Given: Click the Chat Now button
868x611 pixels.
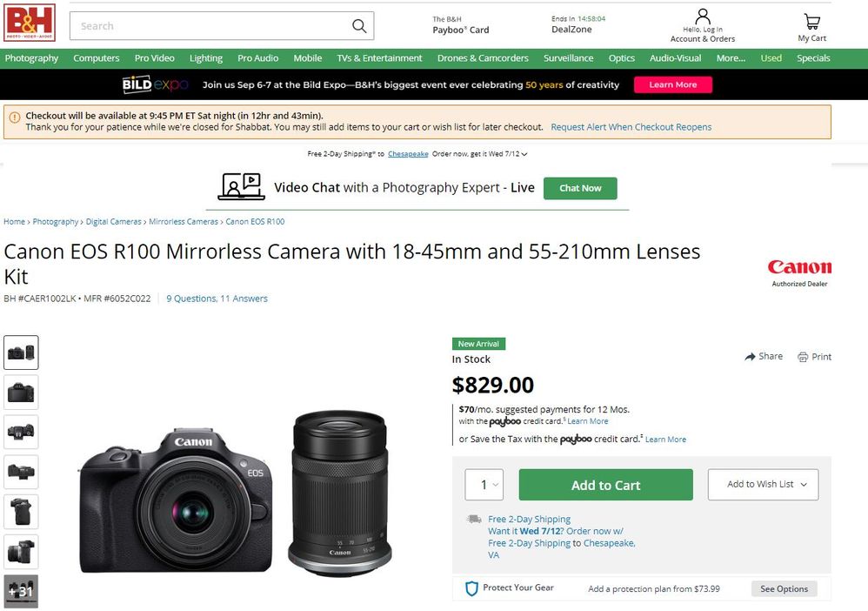Looking at the screenshot, I should pos(580,188).
